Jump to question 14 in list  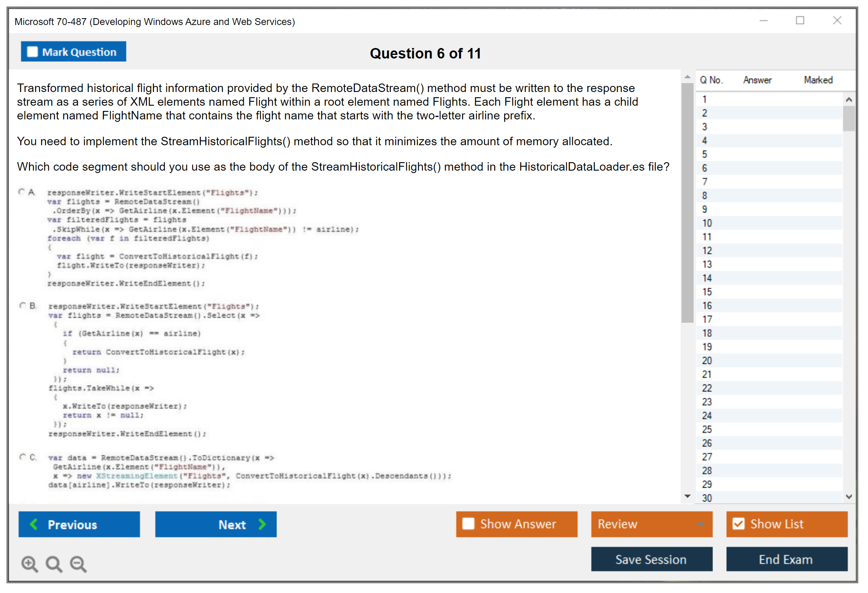point(707,278)
